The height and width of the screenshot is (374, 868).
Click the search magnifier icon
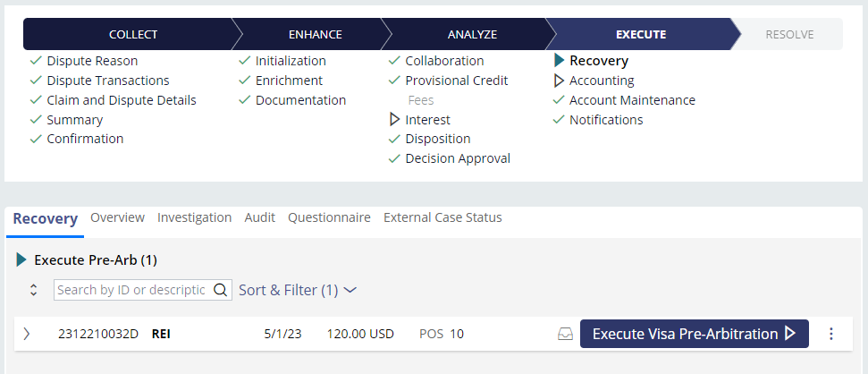[x=220, y=290]
